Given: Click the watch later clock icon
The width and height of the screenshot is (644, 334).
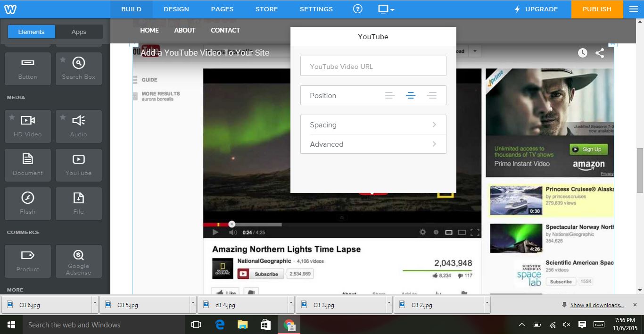Looking at the screenshot, I should pyautogui.click(x=583, y=53).
